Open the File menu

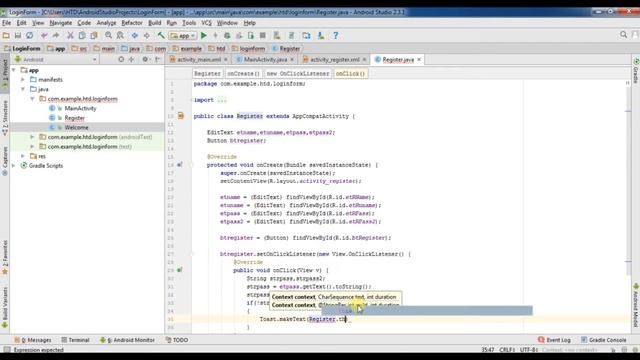pyautogui.click(x=7, y=23)
